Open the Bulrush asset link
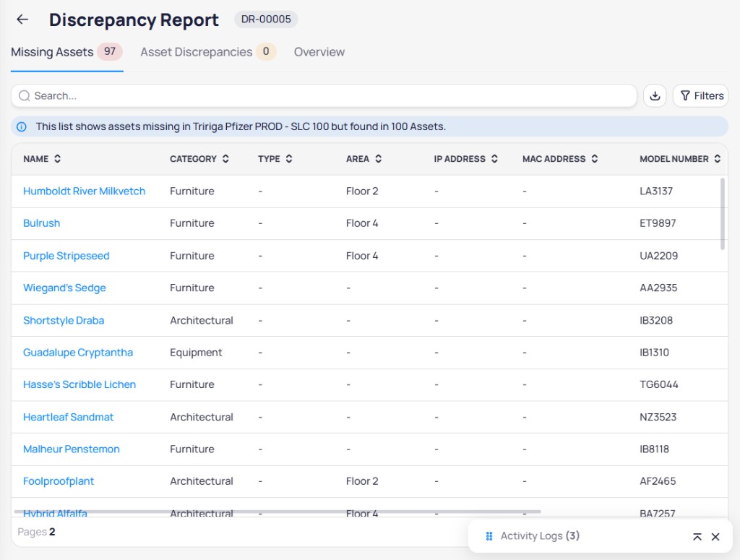 pyautogui.click(x=41, y=223)
